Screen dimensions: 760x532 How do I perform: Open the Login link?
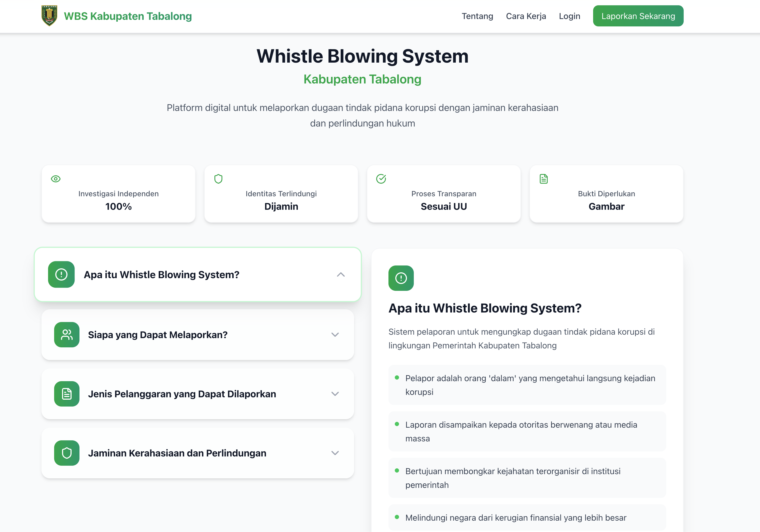tap(569, 16)
